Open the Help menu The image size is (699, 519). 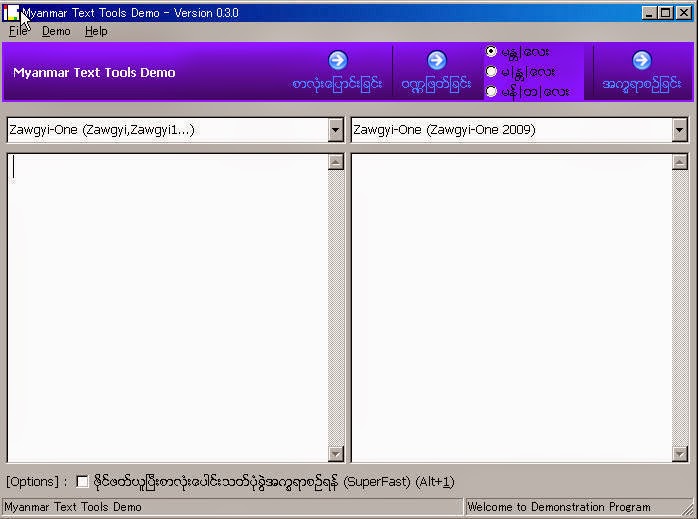(96, 31)
